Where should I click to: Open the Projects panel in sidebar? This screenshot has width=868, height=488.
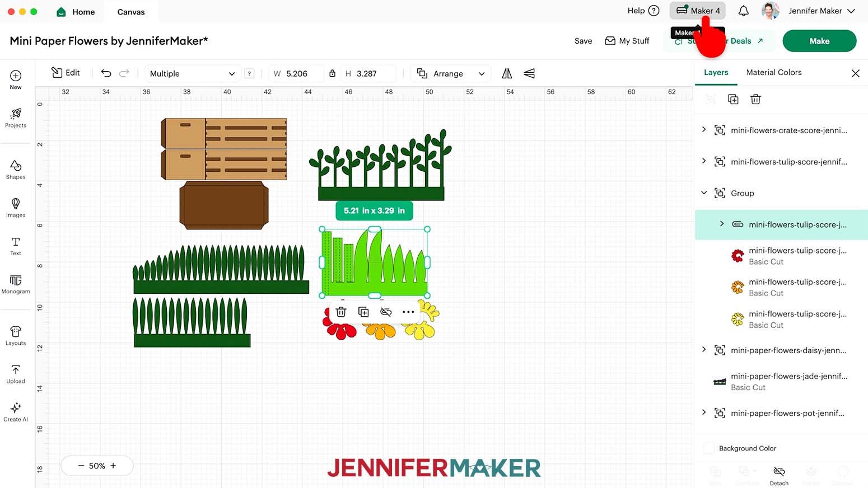(x=16, y=118)
